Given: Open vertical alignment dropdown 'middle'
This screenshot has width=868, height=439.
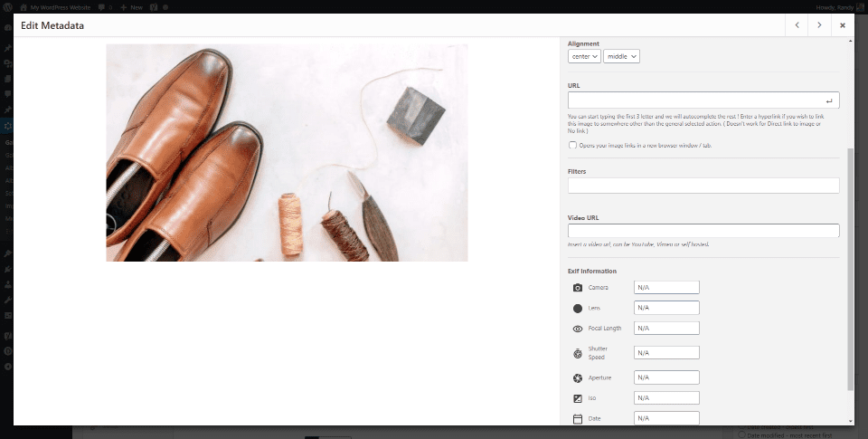Looking at the screenshot, I should pos(621,56).
